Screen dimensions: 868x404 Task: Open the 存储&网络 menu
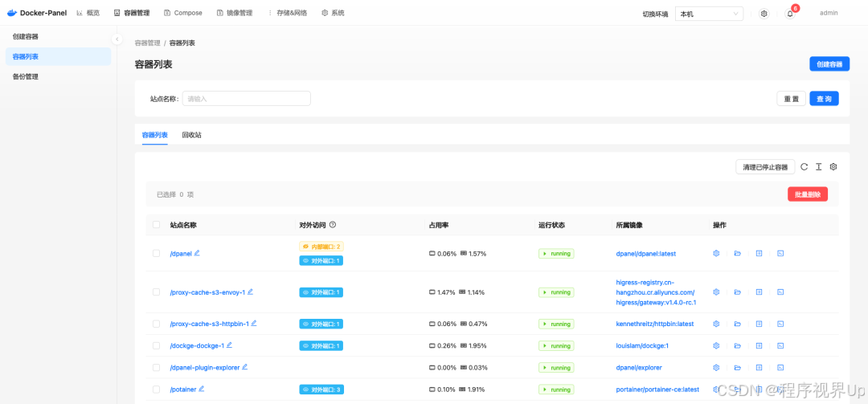pos(287,13)
